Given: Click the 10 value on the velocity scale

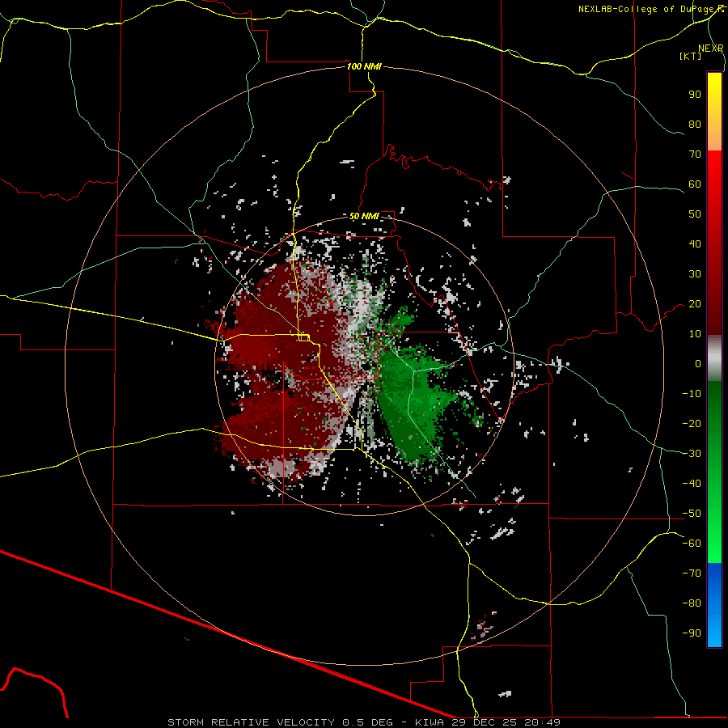Looking at the screenshot, I should (695, 334).
